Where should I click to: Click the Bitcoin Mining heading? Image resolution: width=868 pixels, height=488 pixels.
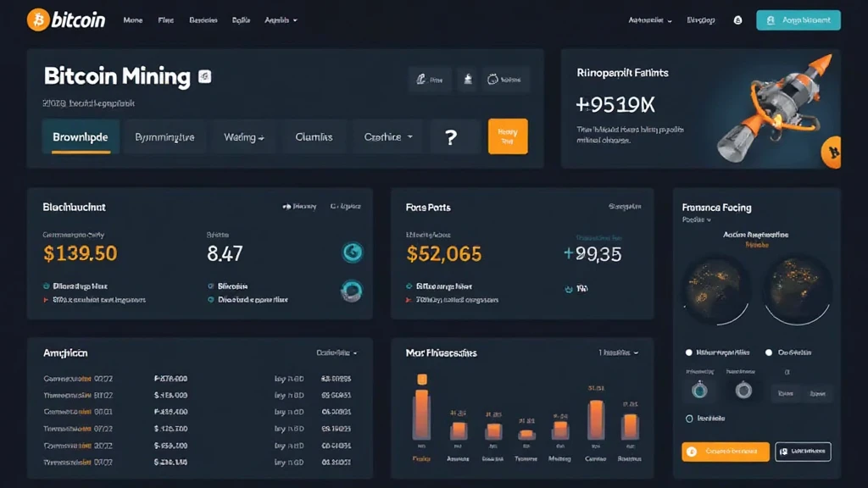[117, 75]
